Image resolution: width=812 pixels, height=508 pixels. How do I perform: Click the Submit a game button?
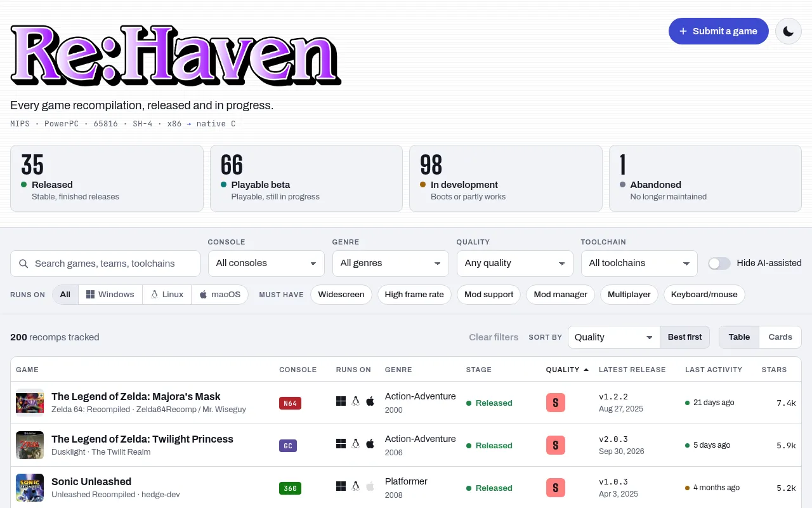(719, 31)
